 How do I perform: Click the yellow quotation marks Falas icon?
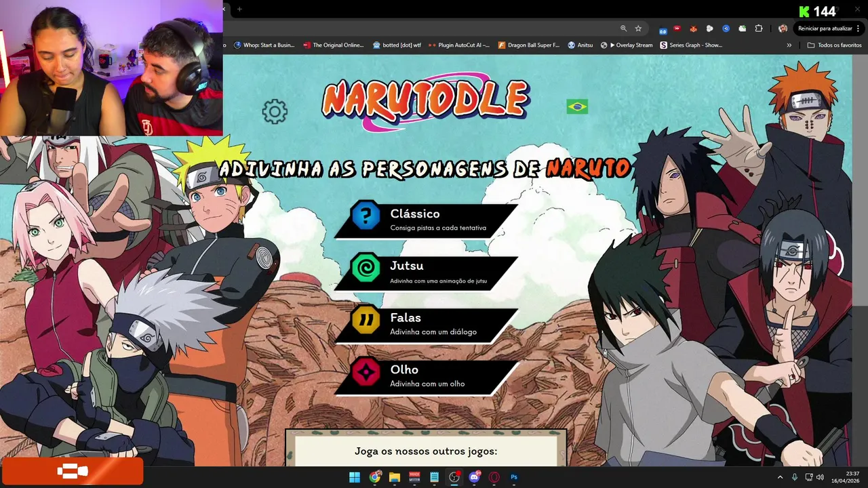tap(366, 321)
